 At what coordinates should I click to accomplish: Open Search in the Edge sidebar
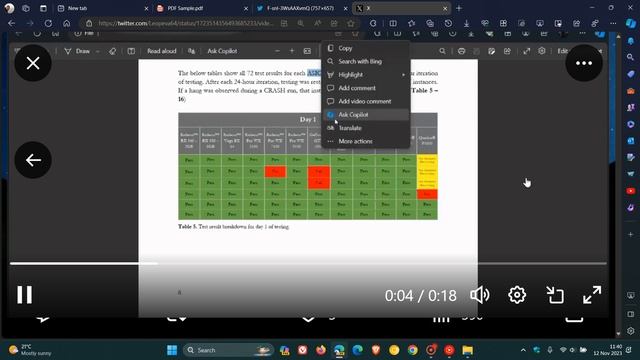[x=631, y=57]
